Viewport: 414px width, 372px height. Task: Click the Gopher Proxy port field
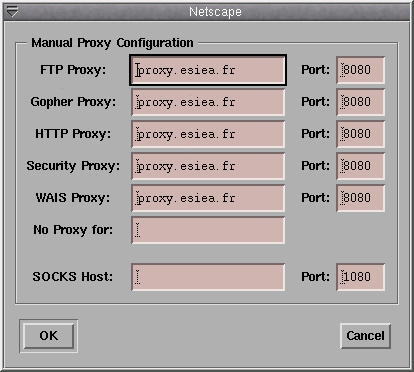point(360,102)
